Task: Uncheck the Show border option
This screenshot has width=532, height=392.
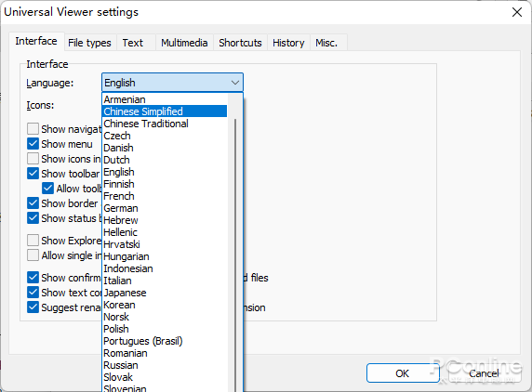Action: 33,203
